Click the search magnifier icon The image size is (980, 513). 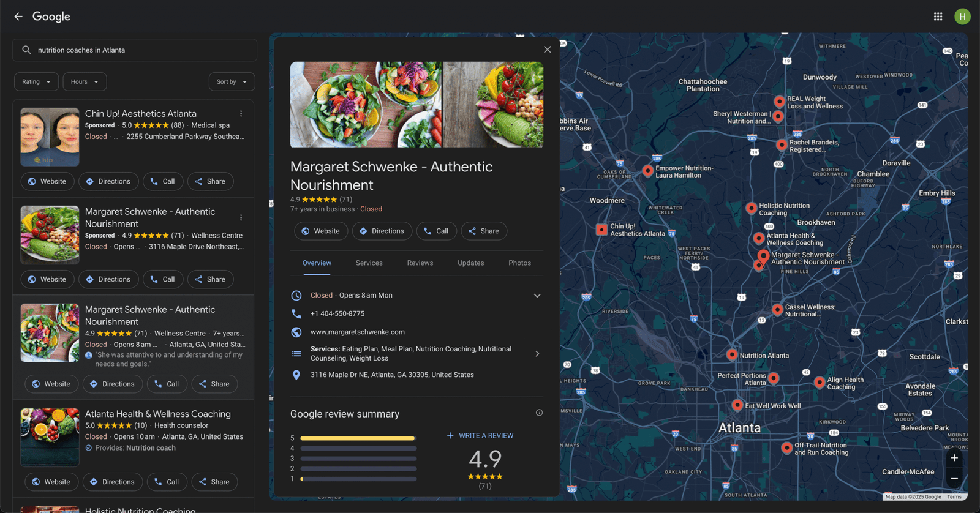pyautogui.click(x=26, y=50)
